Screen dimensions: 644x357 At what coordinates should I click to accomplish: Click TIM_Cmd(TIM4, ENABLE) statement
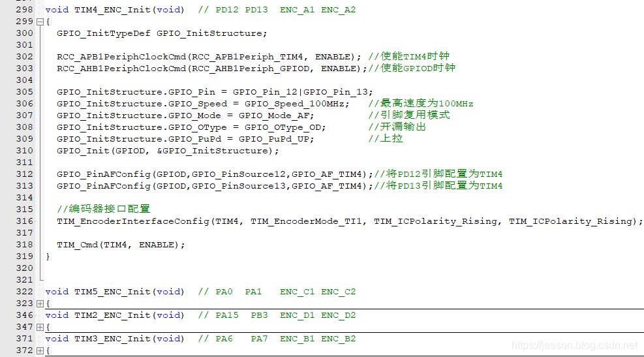[121, 245]
